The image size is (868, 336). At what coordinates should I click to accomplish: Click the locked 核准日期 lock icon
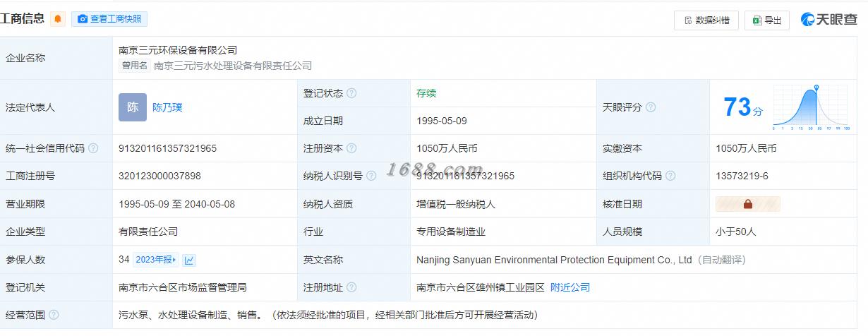pos(748,204)
